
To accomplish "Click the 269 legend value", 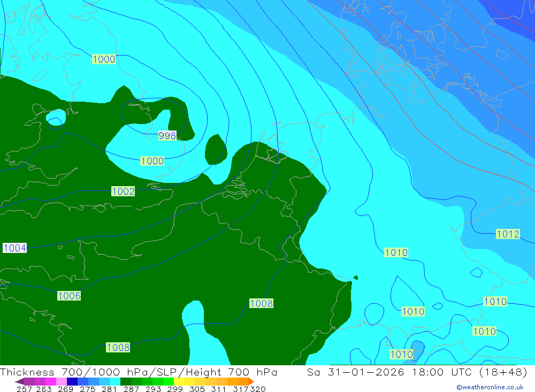I will (65, 389).
